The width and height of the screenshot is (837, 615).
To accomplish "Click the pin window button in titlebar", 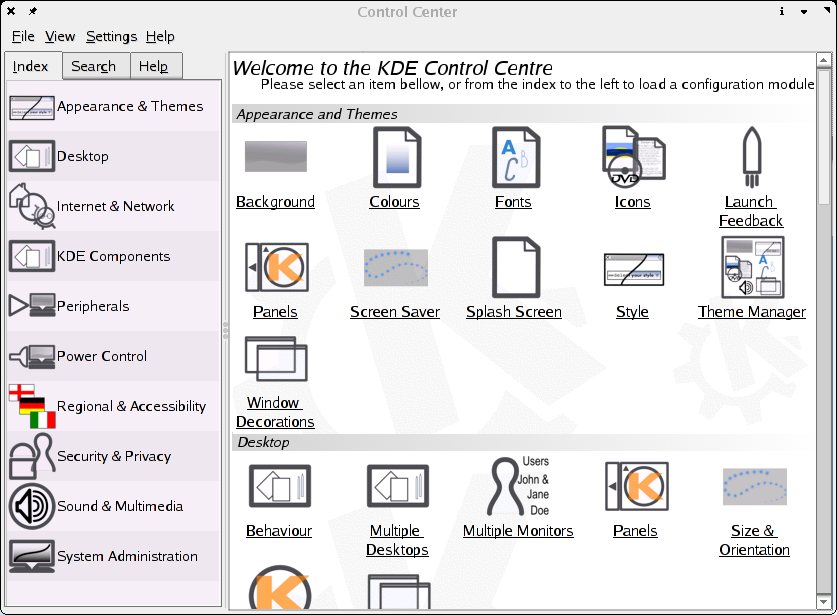I will click(33, 11).
